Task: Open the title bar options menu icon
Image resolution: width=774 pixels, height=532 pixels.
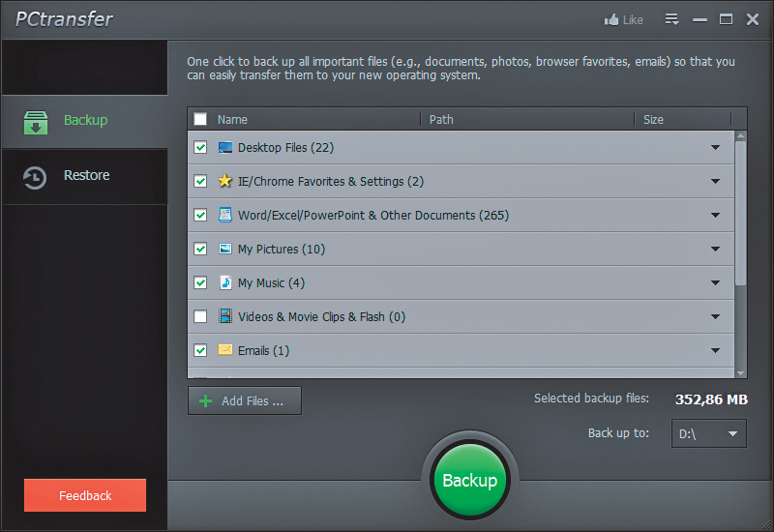Action: (x=672, y=19)
